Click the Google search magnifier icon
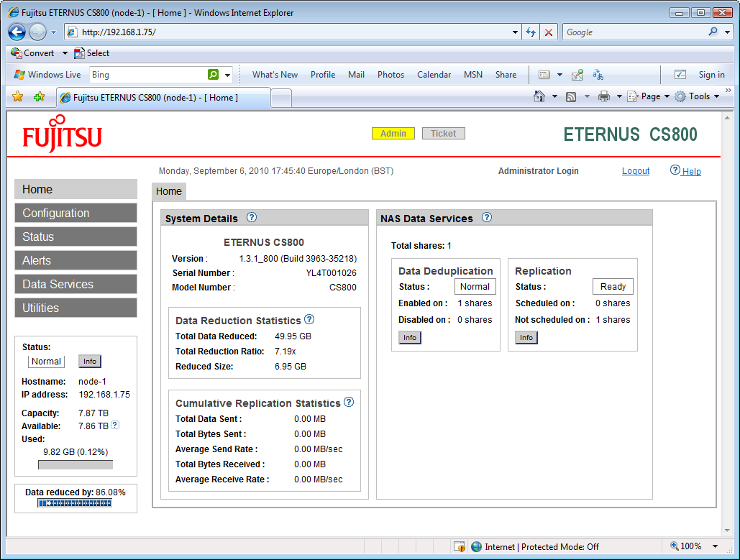This screenshot has width=740, height=560. tap(713, 32)
